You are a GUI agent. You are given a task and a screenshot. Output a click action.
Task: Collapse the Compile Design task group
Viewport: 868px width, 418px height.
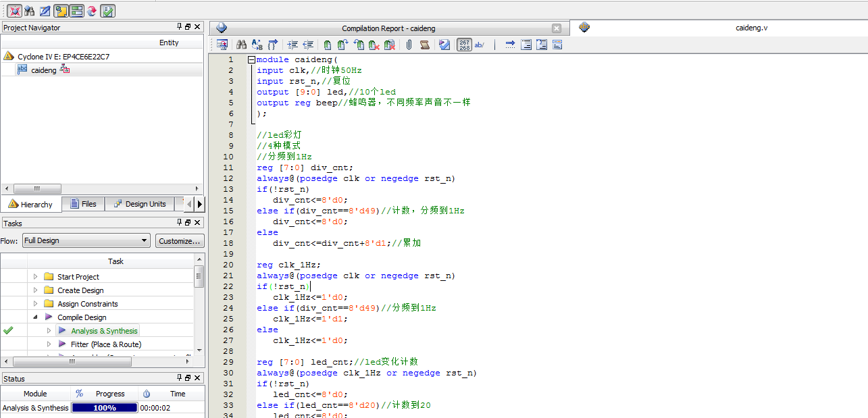coord(36,317)
